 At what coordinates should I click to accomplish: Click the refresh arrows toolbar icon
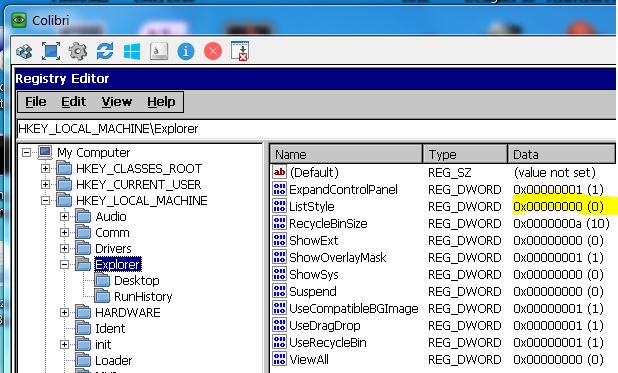105,51
